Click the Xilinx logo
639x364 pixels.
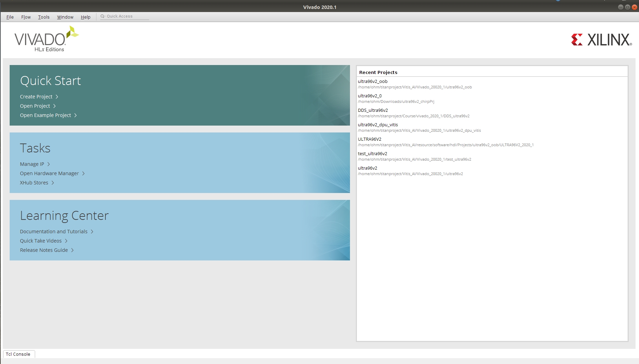601,40
